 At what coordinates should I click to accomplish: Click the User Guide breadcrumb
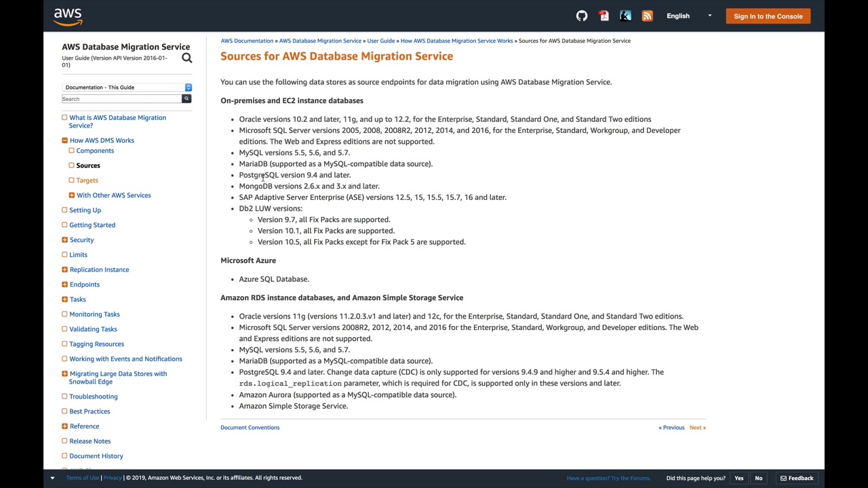click(380, 41)
